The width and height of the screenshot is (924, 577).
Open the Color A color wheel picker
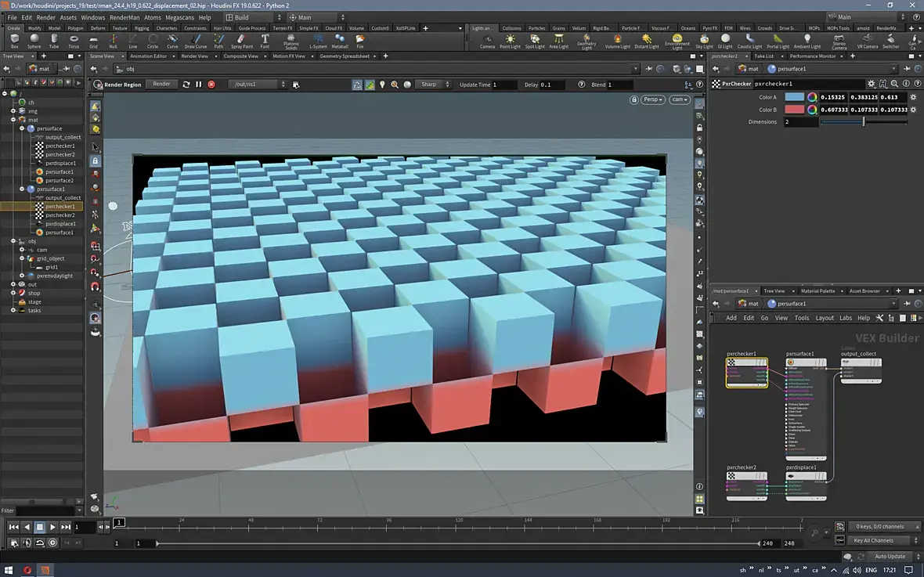pos(812,97)
